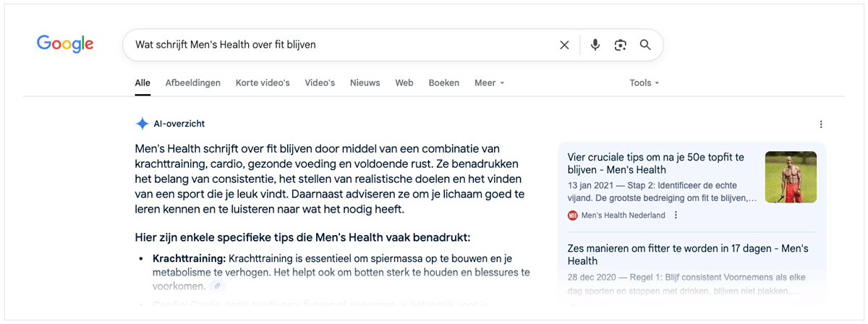Go to the Video's tab
The width and height of the screenshot is (868, 324).
point(320,82)
